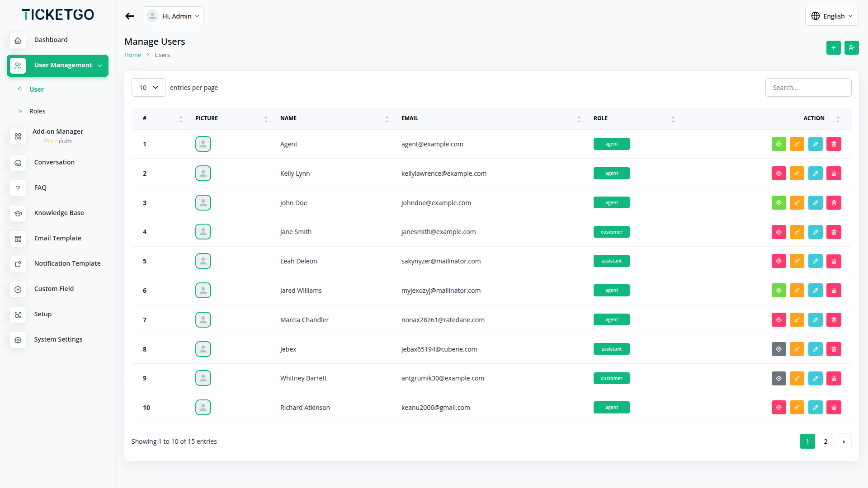This screenshot has width=868, height=488.
Task: Click the Home breadcrumb link
Action: [x=132, y=55]
